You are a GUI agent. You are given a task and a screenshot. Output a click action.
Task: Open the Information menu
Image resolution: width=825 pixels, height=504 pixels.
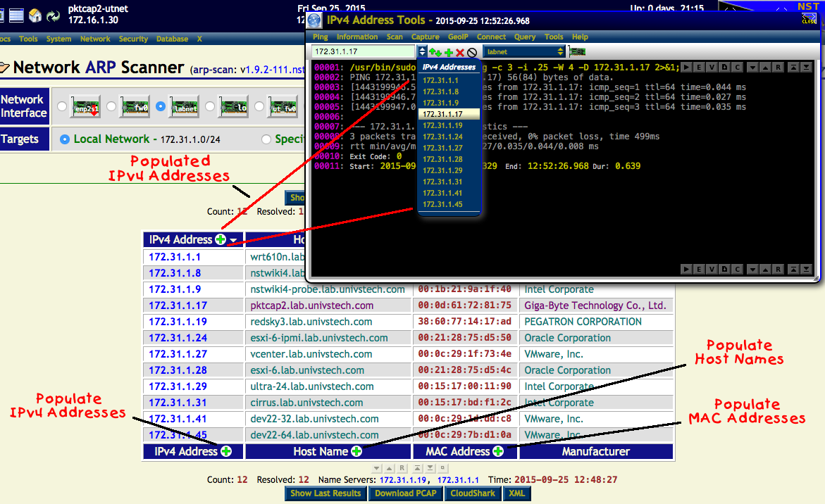(357, 37)
